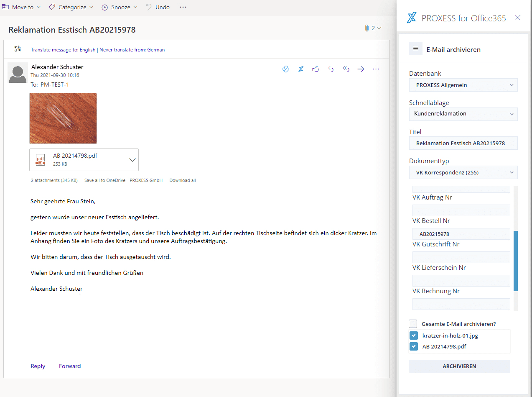Click the Undo button in the toolbar
This screenshot has height=397, width=532.
point(158,7)
